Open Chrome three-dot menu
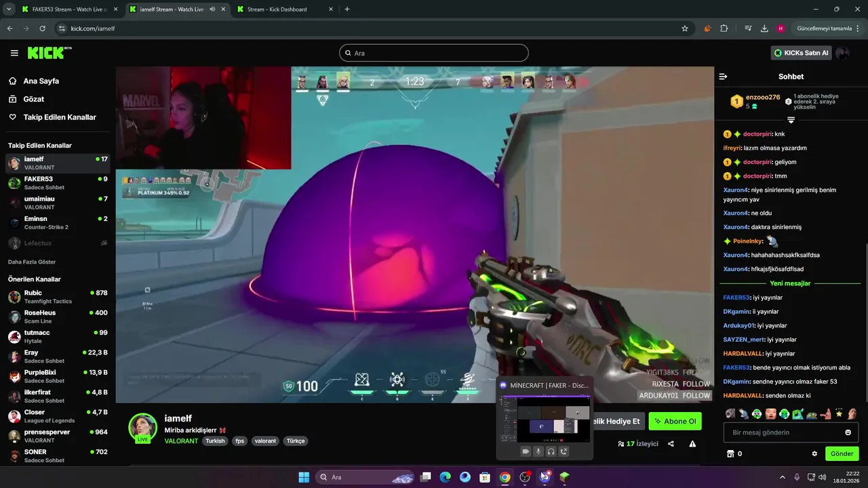The width and height of the screenshot is (868, 488). pyautogui.click(x=858, y=28)
